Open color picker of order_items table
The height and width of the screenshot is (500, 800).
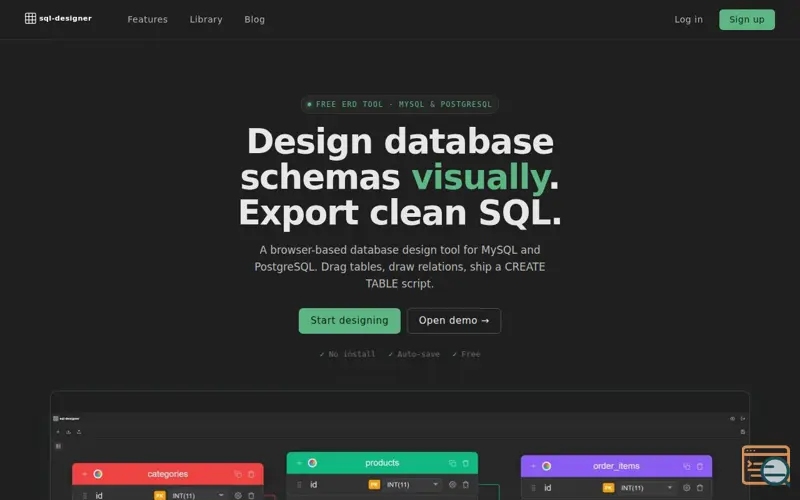point(546,466)
